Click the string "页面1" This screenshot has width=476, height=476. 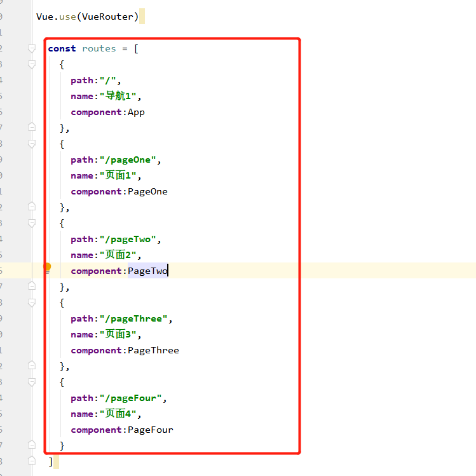[x=118, y=175]
